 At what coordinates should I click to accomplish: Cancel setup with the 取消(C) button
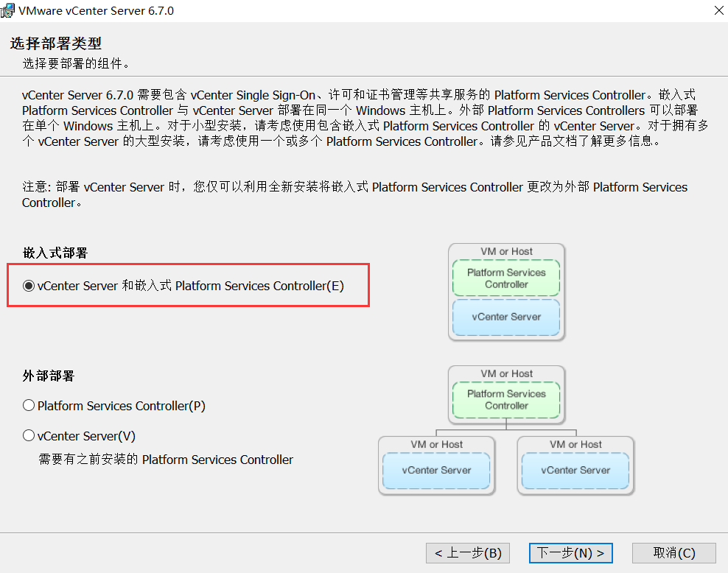pyautogui.click(x=673, y=553)
